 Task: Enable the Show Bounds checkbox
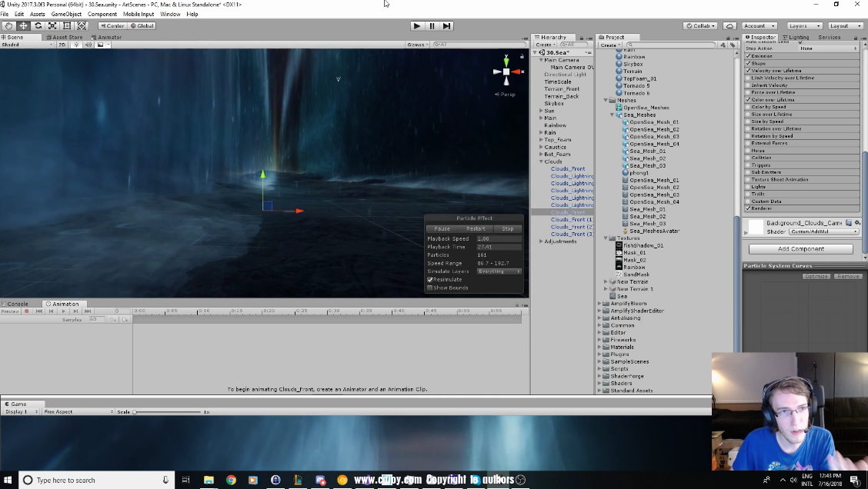[430, 288]
